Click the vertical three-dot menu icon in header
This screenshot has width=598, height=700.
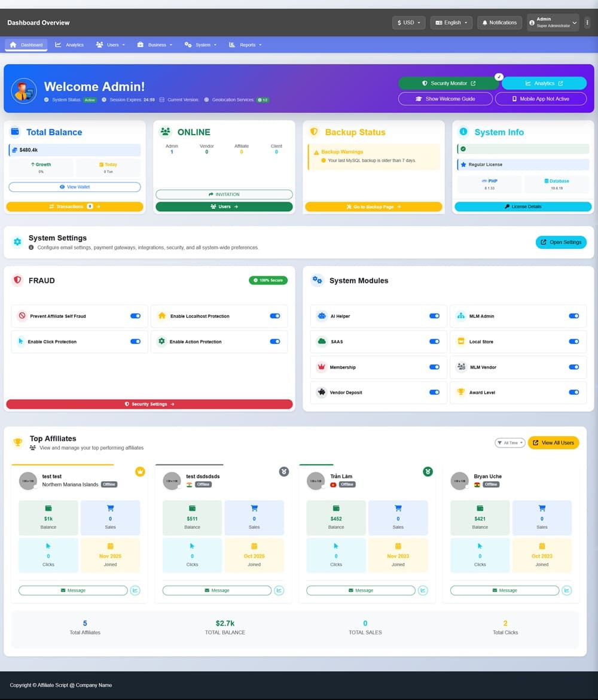pyautogui.click(x=587, y=23)
